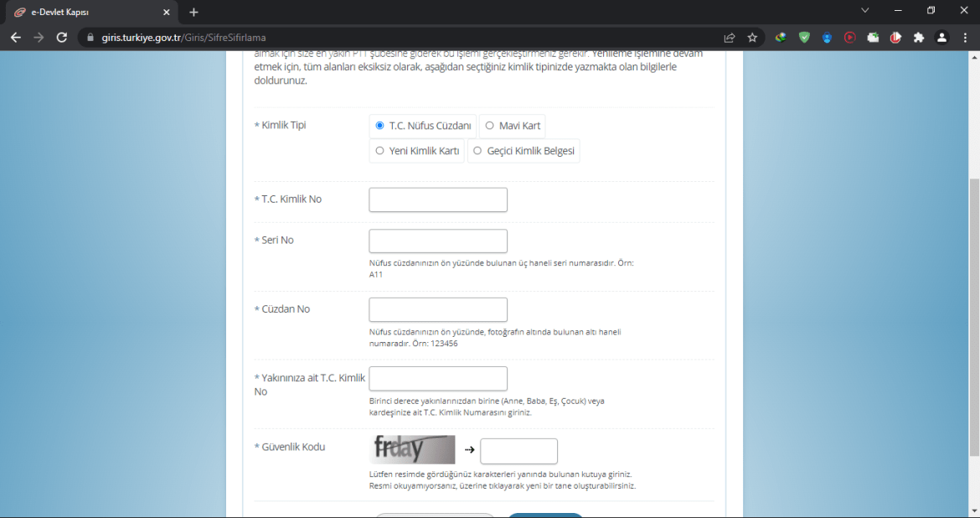Pick the Geçici Kimlik Belgesi option

[x=477, y=151]
